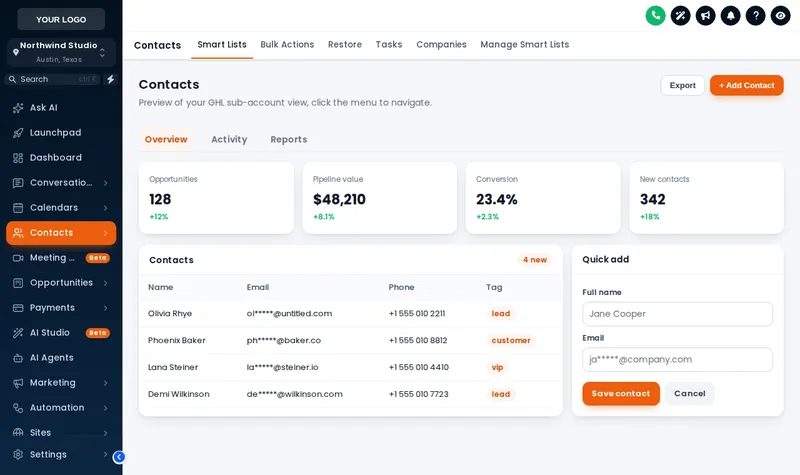The image size is (800, 475).
Task: Click the Pipeline value $48,210 card
Action: point(380,198)
